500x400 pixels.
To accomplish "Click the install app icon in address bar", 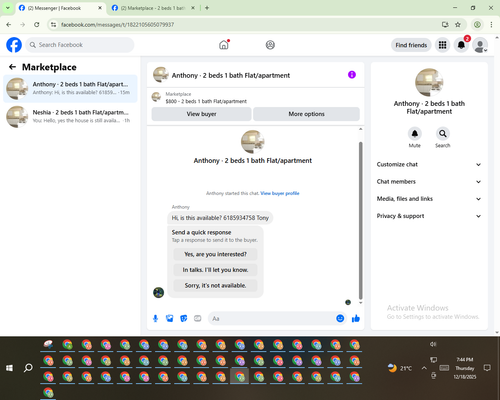I will (445, 25).
